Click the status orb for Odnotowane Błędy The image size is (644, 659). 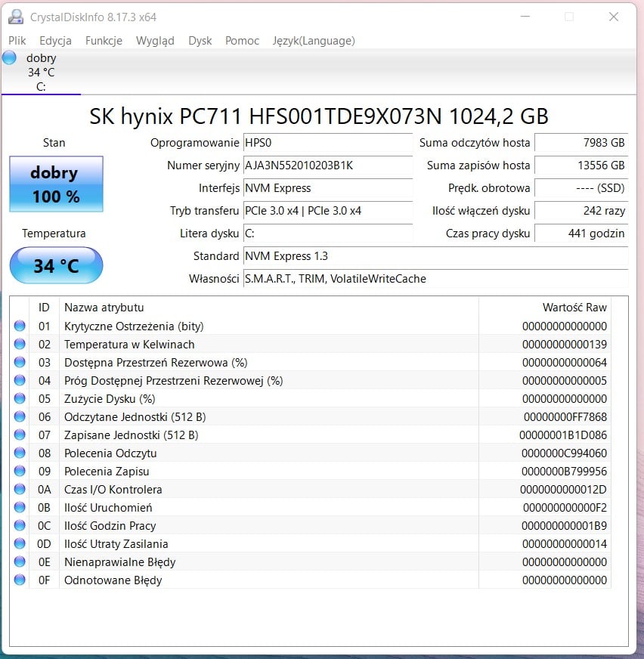20,580
